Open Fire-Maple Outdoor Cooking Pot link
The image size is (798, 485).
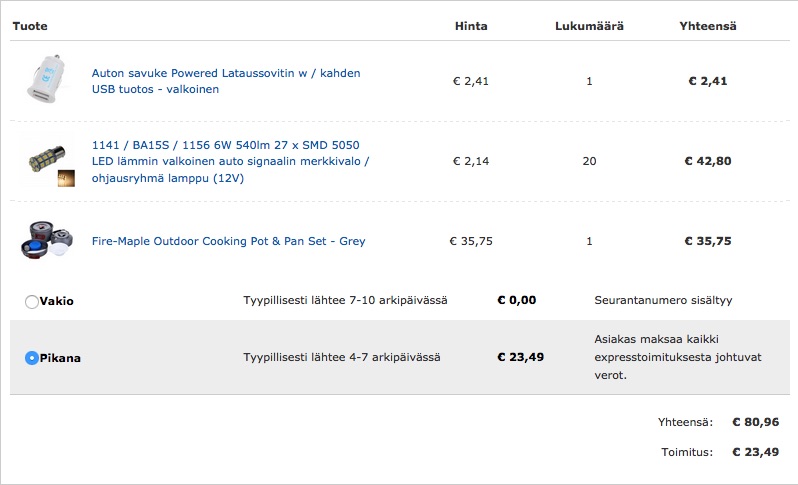pyautogui.click(x=228, y=241)
